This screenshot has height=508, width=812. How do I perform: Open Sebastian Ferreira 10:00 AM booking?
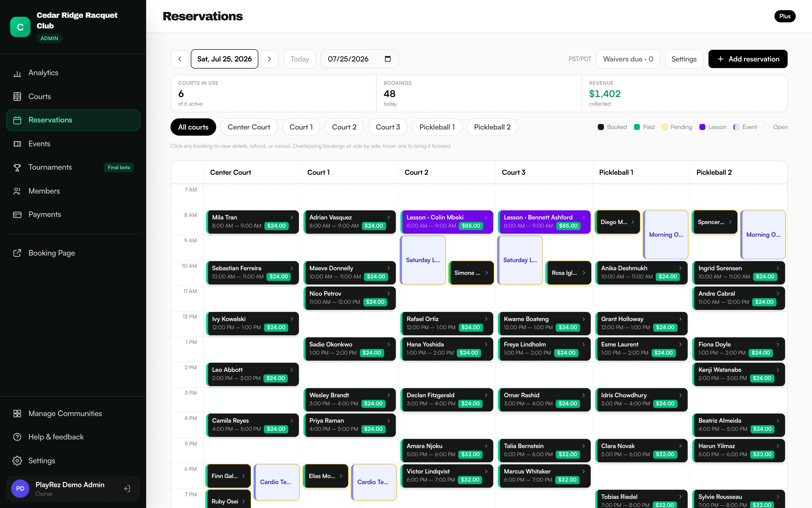[252, 273]
